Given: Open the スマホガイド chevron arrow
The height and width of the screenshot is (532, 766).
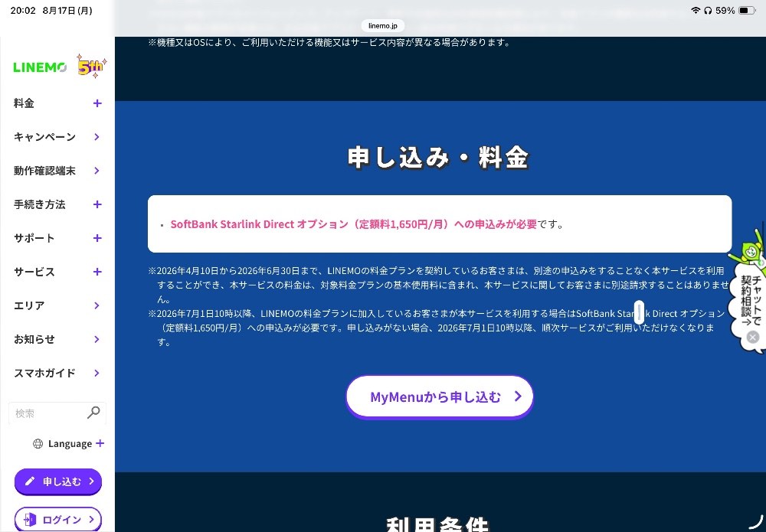Looking at the screenshot, I should [97, 373].
